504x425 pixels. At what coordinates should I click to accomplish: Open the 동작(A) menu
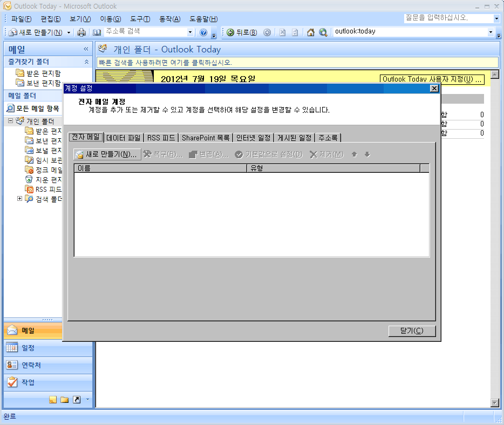(170, 19)
